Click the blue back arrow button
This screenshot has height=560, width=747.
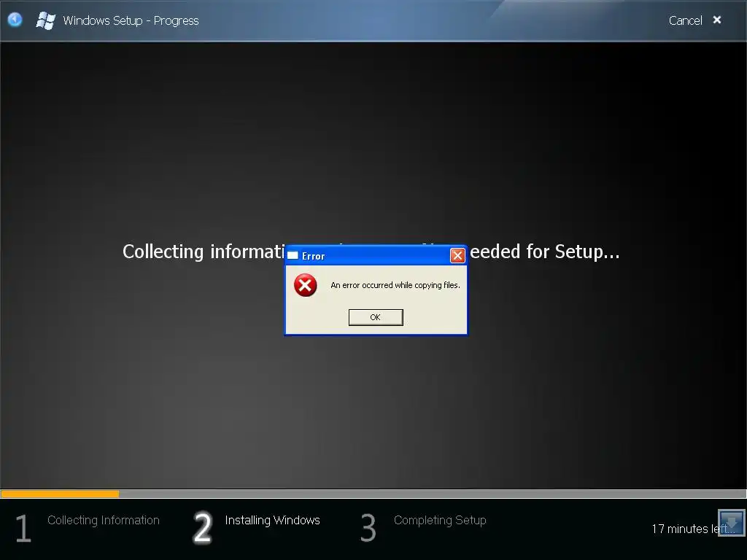point(15,20)
